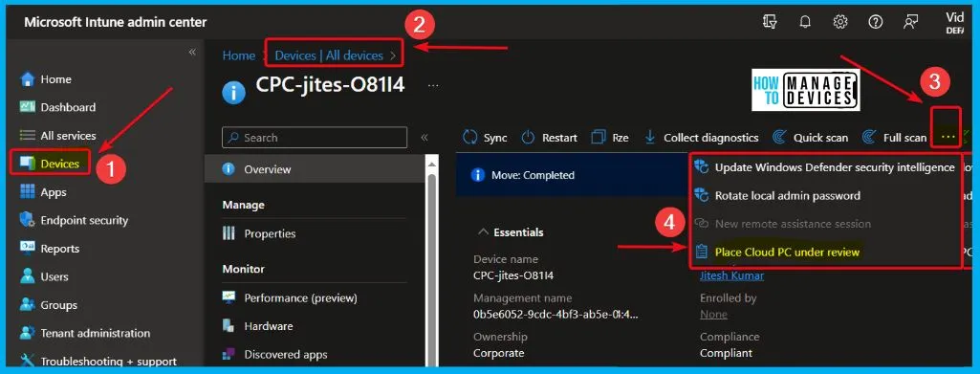The width and height of the screenshot is (980, 374).
Task: Open Troubleshooting + support in the sidebar
Action: (x=98, y=361)
